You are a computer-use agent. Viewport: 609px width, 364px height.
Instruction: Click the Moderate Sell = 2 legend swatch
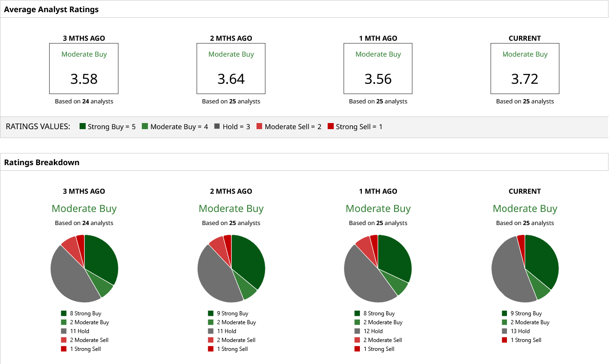(260, 126)
